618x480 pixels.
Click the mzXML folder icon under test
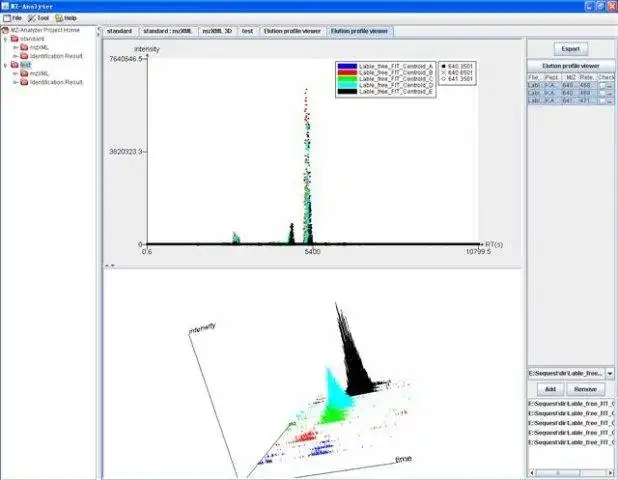coord(24,73)
